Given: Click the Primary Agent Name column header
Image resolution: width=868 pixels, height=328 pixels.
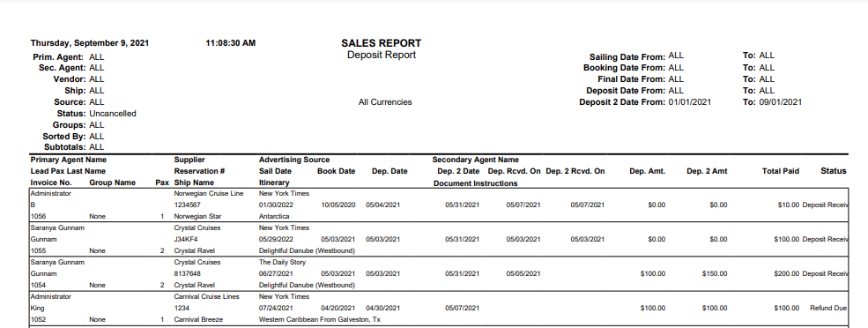Looking at the screenshot, I should click(68, 160).
